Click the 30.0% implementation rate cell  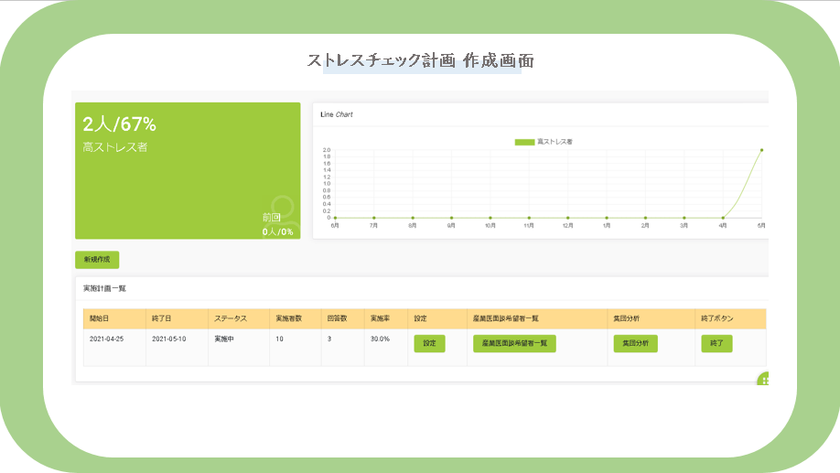(x=381, y=339)
